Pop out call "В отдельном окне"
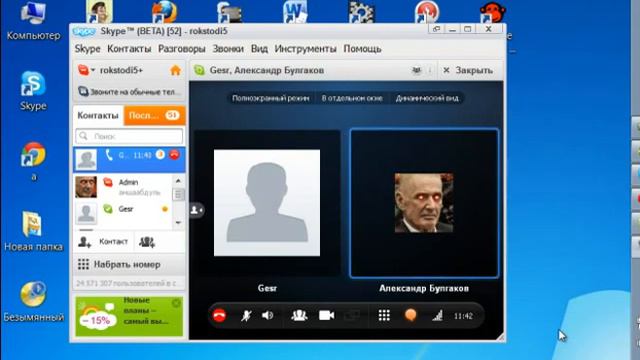This screenshot has width=640, height=360. 352,98
